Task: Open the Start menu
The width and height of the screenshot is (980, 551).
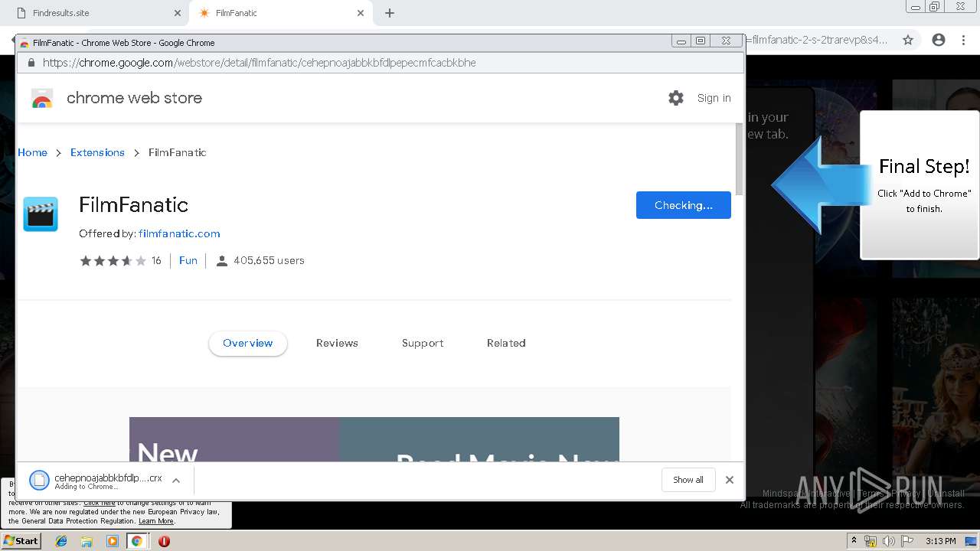Action: (21, 541)
